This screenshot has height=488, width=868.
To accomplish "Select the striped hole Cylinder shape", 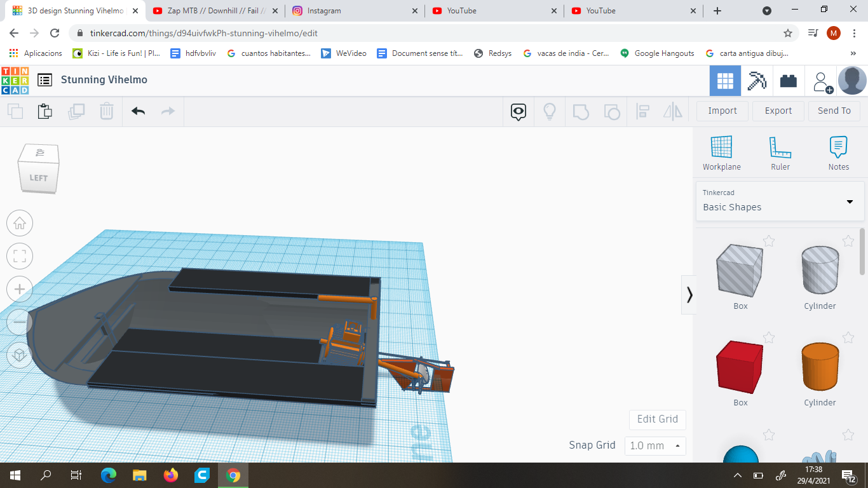I will (x=820, y=271).
